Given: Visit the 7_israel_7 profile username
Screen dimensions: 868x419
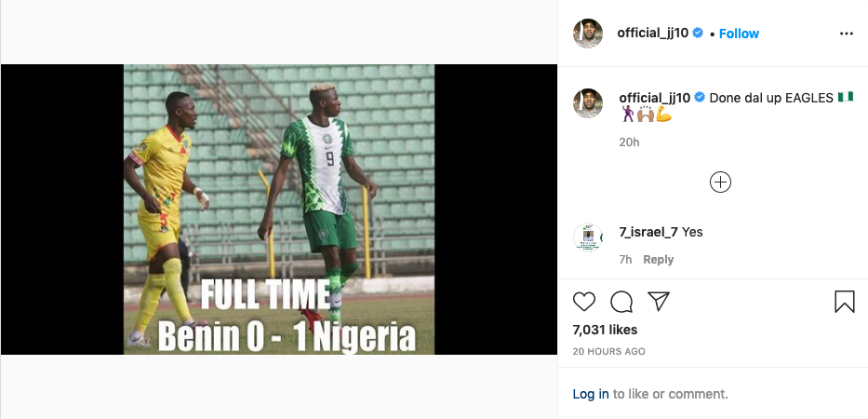Looking at the screenshot, I should (x=648, y=232).
